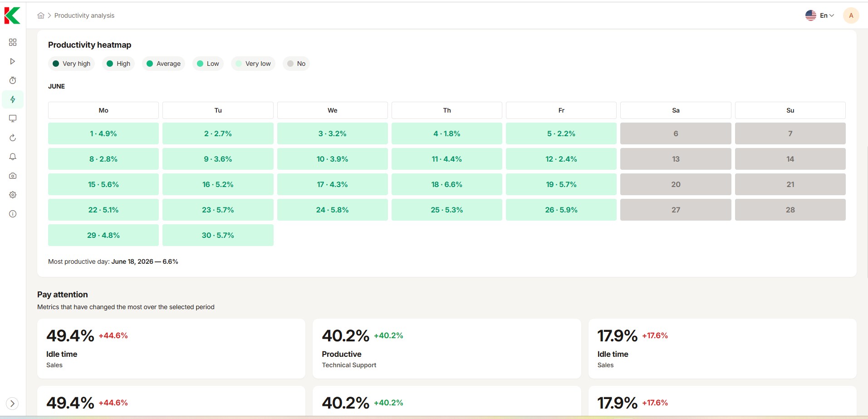Image resolution: width=868 pixels, height=419 pixels.
Task: Toggle the Low legend filter
Action: click(208, 64)
